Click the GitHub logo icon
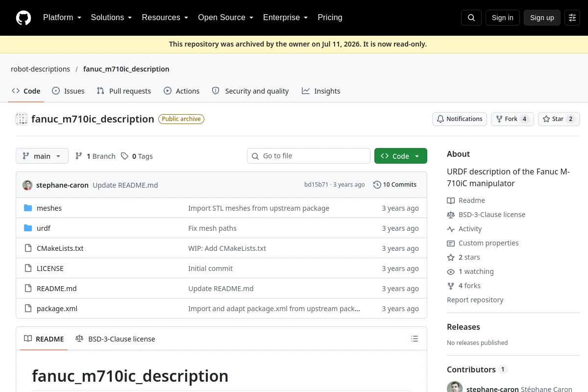The image size is (588, 392). (x=24, y=18)
